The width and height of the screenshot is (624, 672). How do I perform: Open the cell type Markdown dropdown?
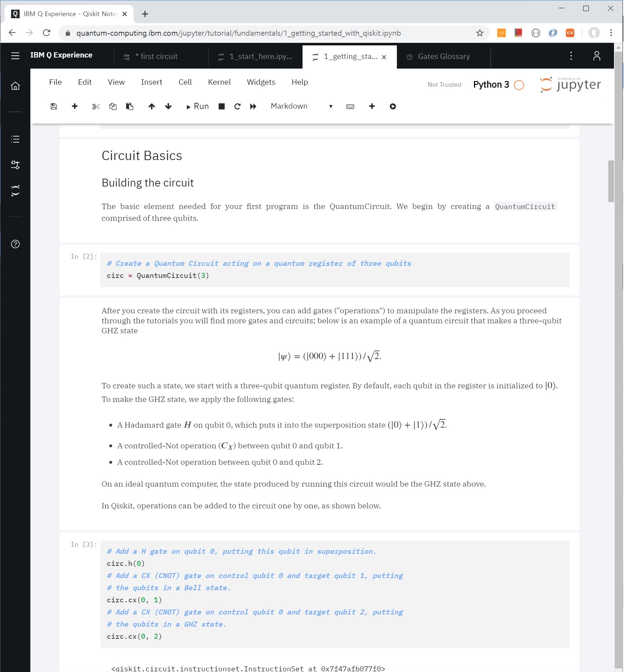(301, 106)
